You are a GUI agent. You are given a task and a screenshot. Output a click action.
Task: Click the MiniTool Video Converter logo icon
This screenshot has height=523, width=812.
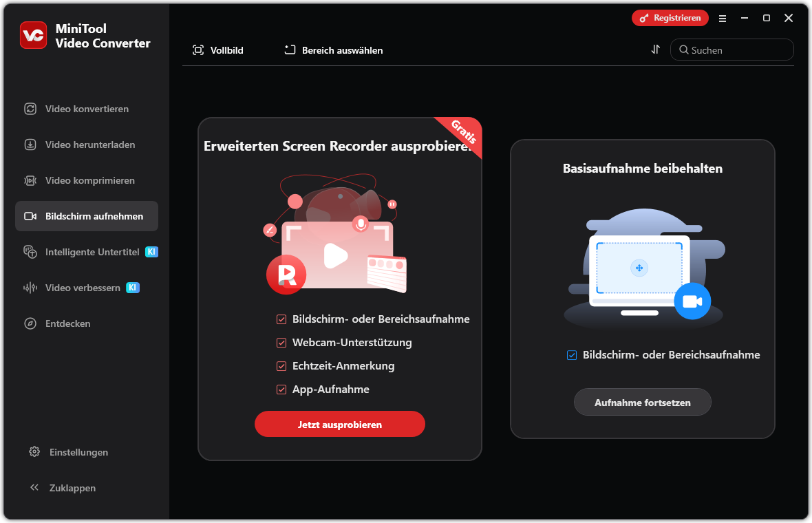click(33, 35)
